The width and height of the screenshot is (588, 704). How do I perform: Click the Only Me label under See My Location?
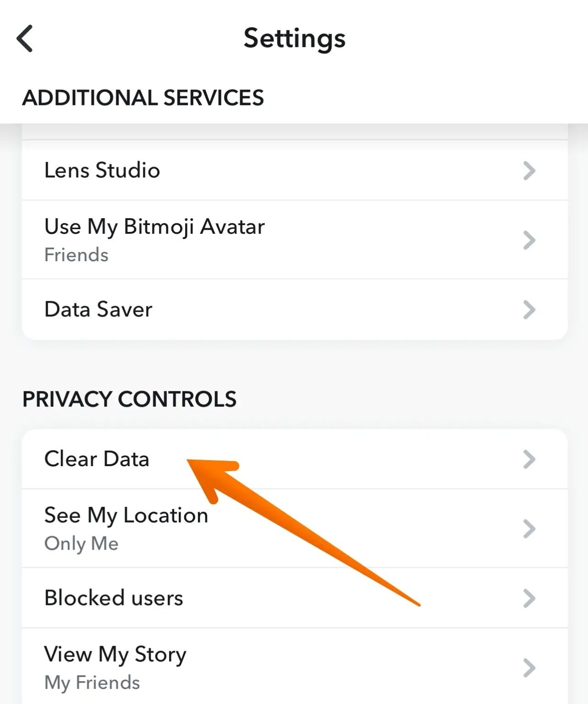point(81,544)
